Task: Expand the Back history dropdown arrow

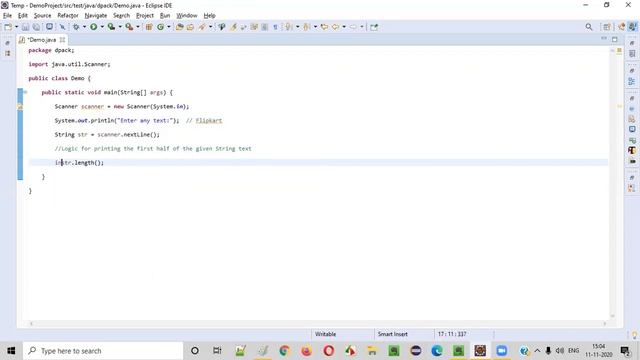Action: (344, 27)
